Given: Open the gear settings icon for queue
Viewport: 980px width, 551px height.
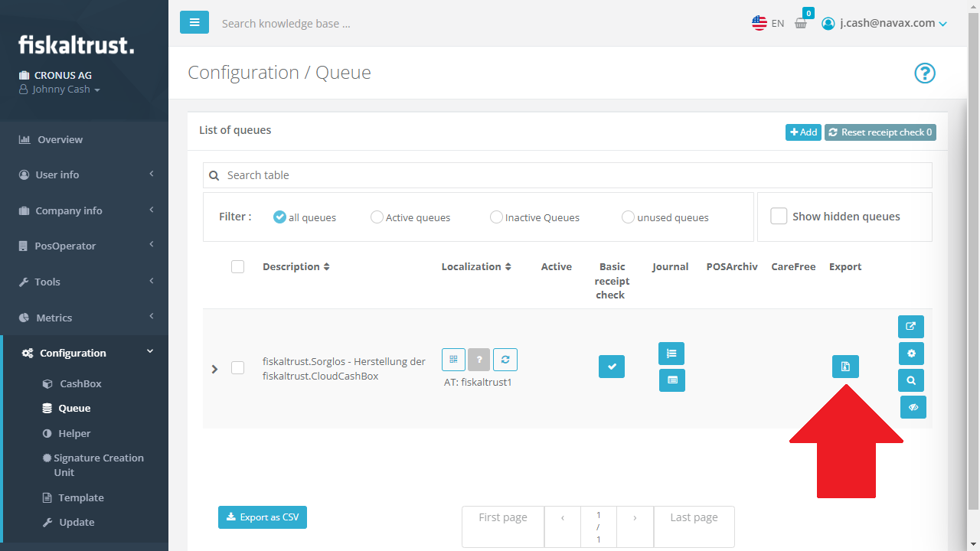Looking at the screenshot, I should tap(911, 354).
